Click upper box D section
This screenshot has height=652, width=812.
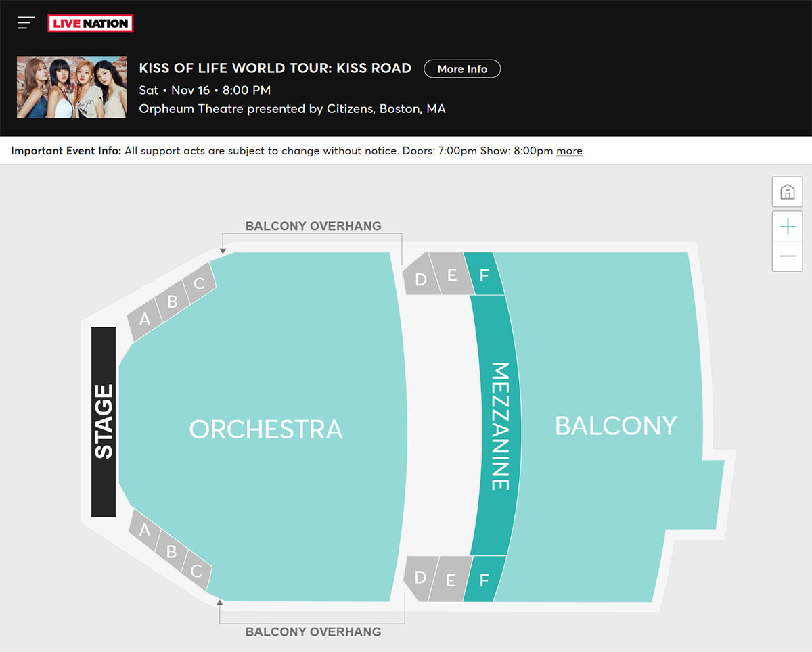point(420,278)
